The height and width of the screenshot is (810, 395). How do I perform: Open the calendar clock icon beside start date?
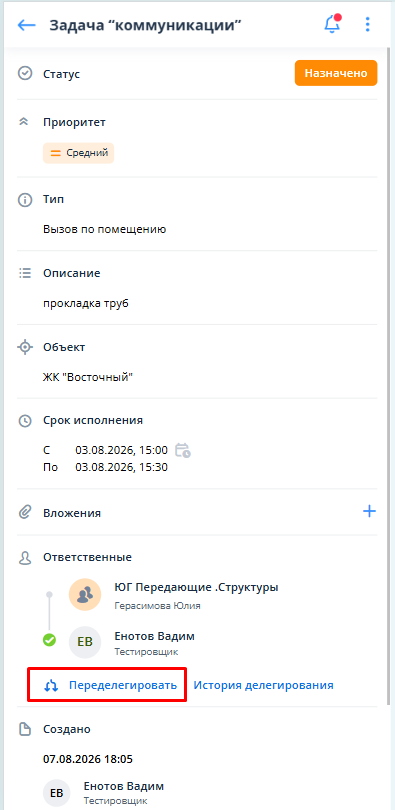coord(183,450)
